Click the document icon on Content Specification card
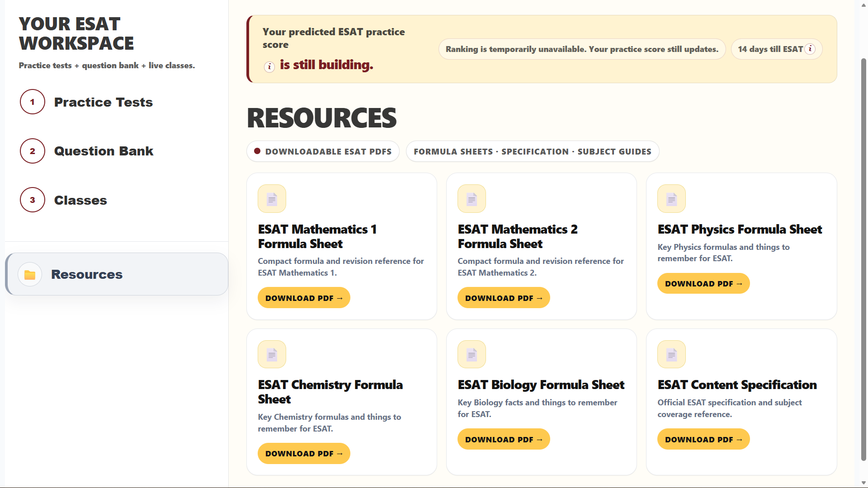Screen dimensions: 868x488 click(x=671, y=354)
